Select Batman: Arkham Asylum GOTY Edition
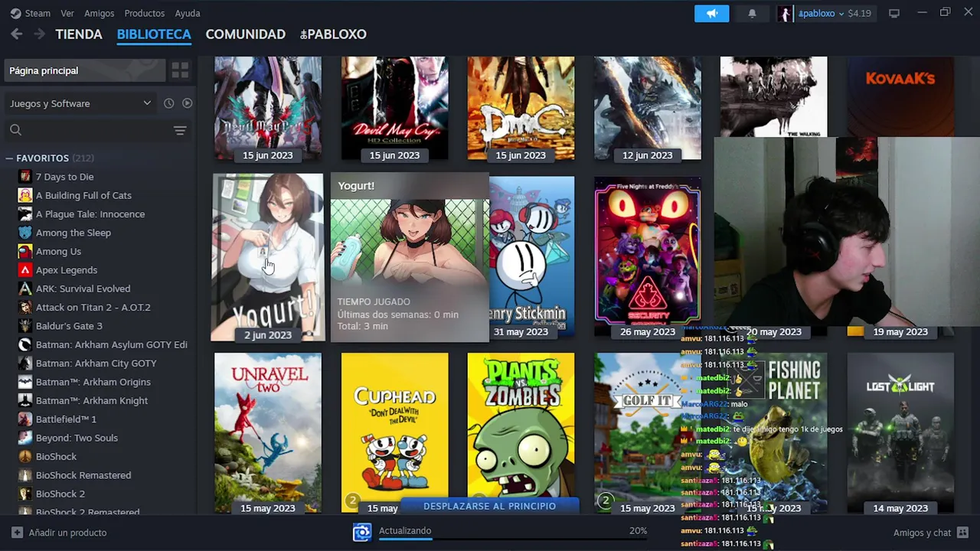 [x=111, y=344]
